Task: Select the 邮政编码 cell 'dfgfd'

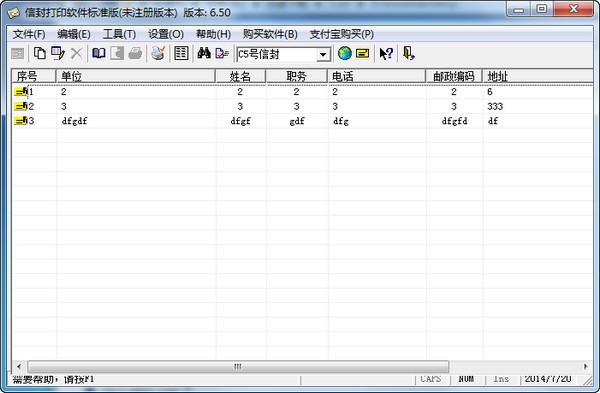Action: coord(454,121)
